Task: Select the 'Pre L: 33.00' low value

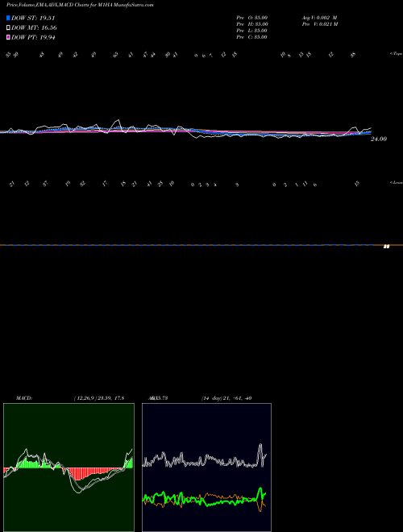Action: [x=251, y=31]
